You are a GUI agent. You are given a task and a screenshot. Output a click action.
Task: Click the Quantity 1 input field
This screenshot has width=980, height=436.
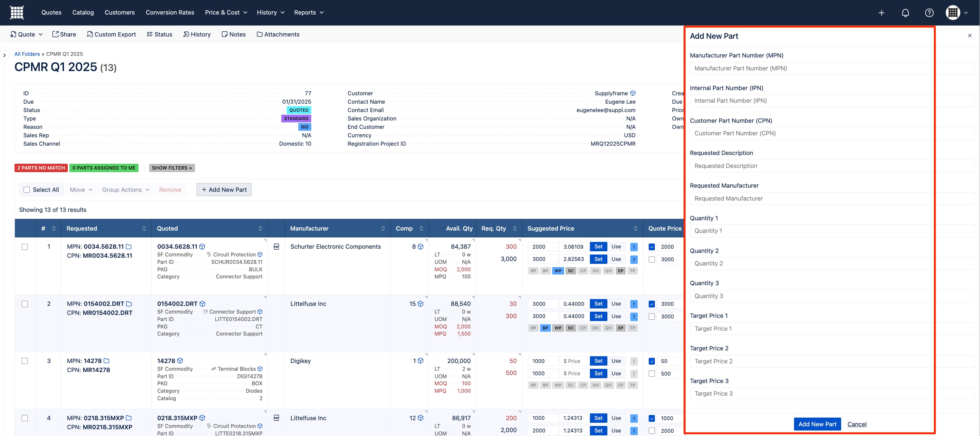coord(832,231)
